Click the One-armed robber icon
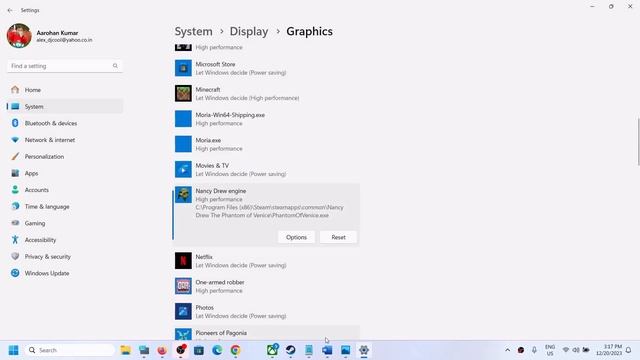Screen dimensions: 640x360 pyautogui.click(x=183, y=286)
